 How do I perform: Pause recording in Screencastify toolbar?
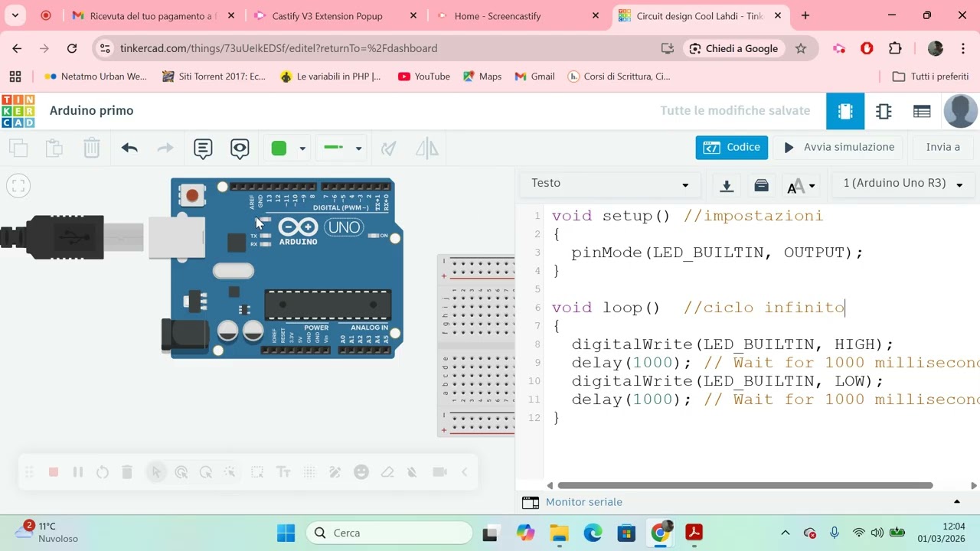[78, 472]
